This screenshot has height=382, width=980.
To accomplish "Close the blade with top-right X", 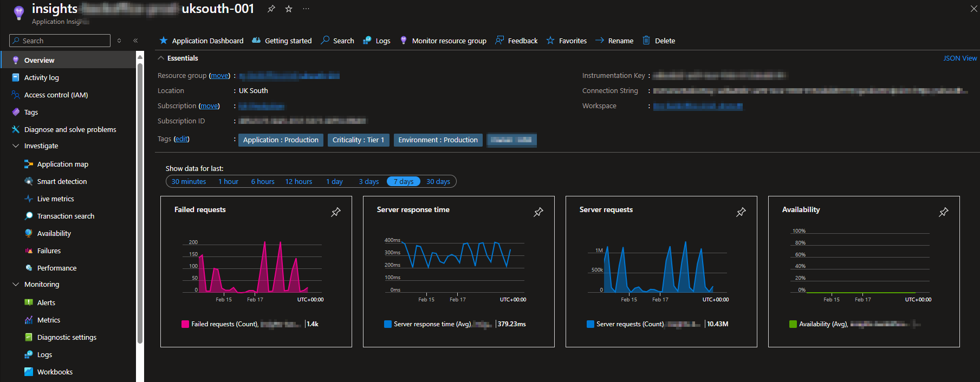I will pyautogui.click(x=973, y=9).
